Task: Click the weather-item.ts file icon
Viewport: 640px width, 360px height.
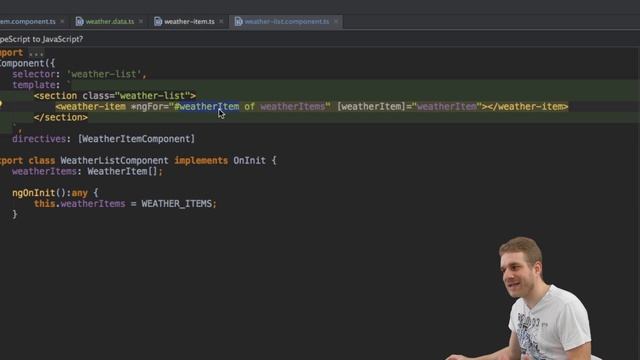Action: click(158, 22)
